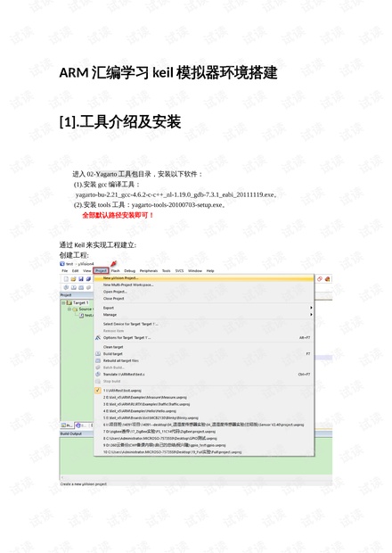Expand the Export submenu arrow
This screenshot has height=553, width=392.
click(x=311, y=308)
